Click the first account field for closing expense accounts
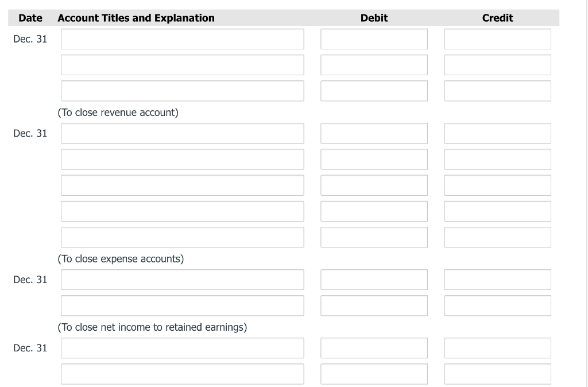Viewport: 588px width, 387px height. pyautogui.click(x=182, y=133)
